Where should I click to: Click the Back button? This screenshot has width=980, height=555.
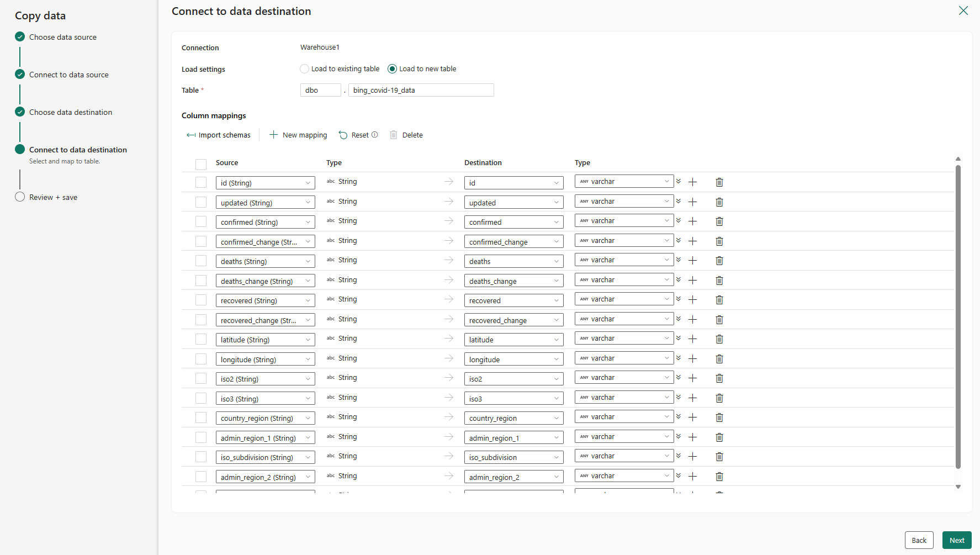(919, 540)
